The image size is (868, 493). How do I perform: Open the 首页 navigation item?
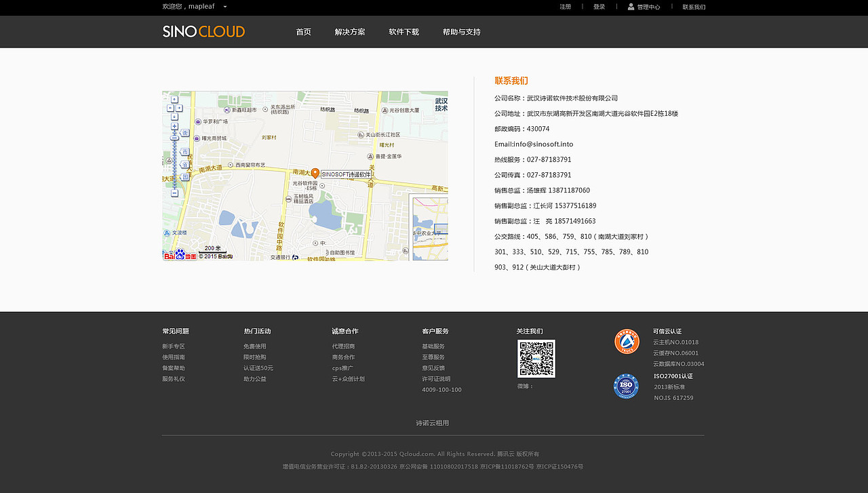point(304,32)
